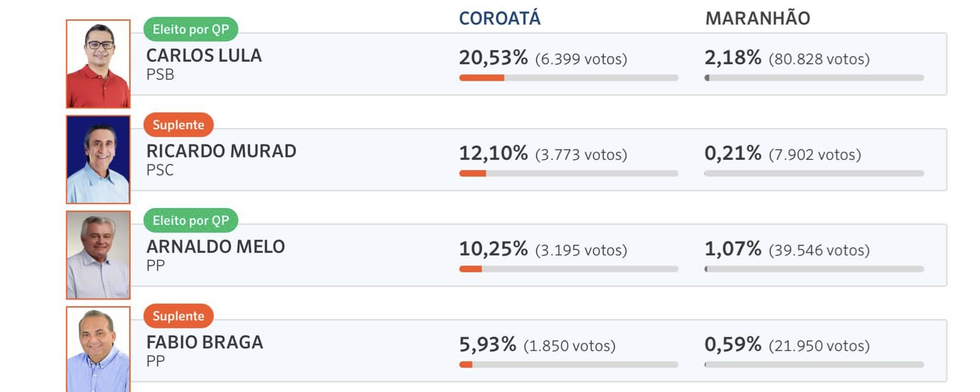
Task: Click Carlos Lula's 'Eleito por QP' badge
Action: (x=190, y=29)
